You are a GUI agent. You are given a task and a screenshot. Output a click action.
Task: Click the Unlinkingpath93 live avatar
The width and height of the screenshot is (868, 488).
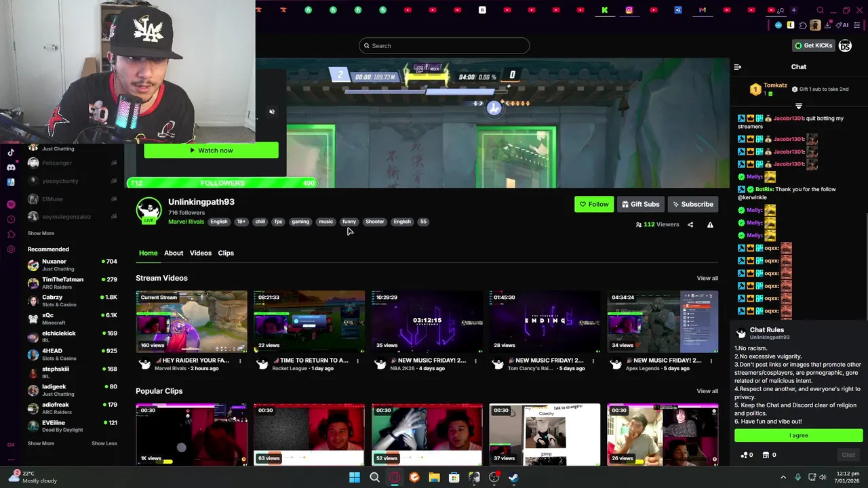[x=149, y=211]
